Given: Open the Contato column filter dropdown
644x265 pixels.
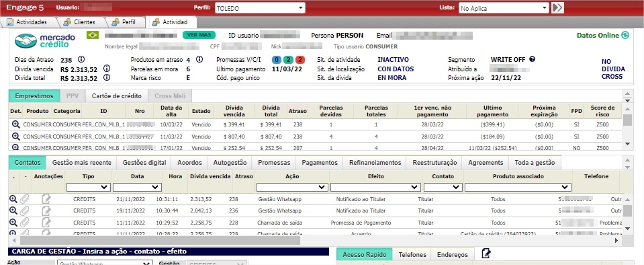Looking at the screenshot, I should click(443, 187).
